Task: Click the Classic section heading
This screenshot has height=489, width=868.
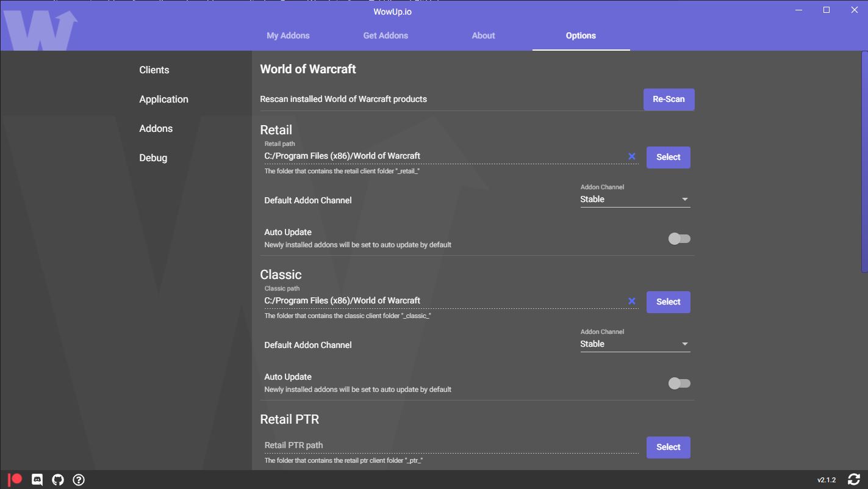Action: click(x=281, y=275)
